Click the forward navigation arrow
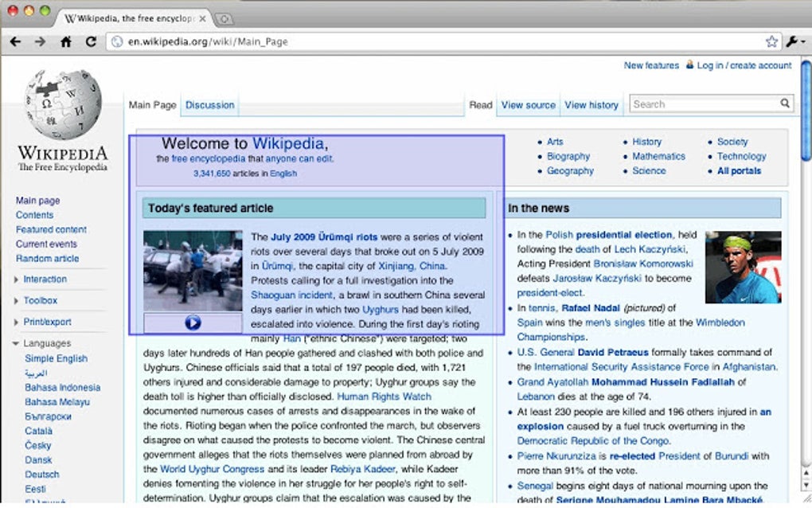The width and height of the screenshot is (812, 508). [41, 41]
